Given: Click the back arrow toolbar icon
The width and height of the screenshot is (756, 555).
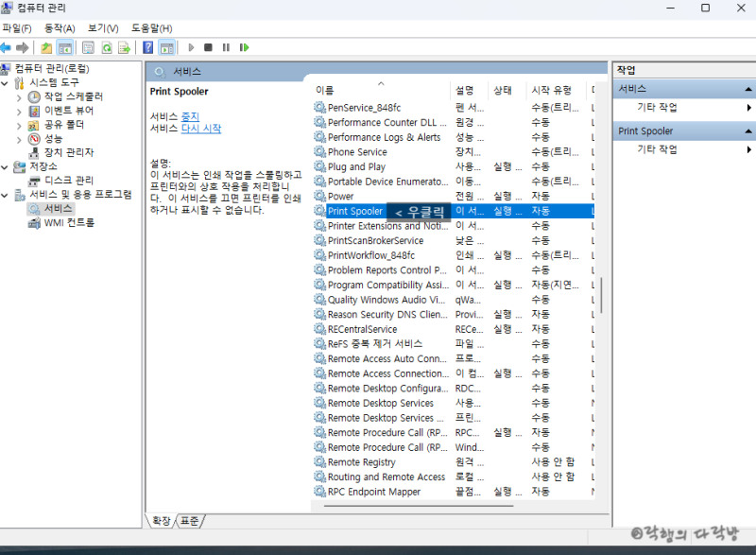Looking at the screenshot, I should pyautogui.click(x=6, y=47).
